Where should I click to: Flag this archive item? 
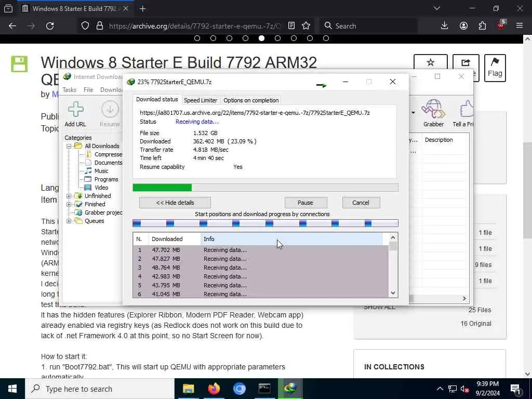point(495,68)
